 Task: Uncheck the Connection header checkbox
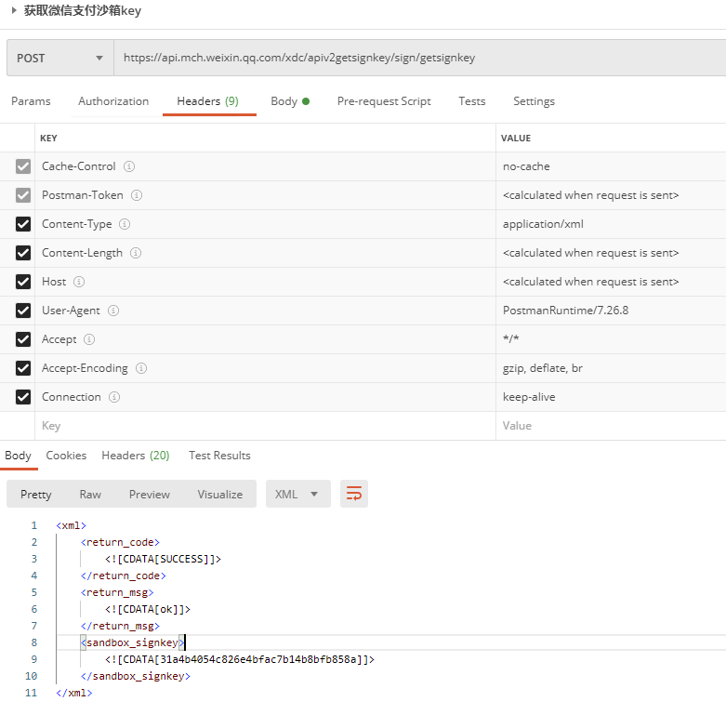23,396
